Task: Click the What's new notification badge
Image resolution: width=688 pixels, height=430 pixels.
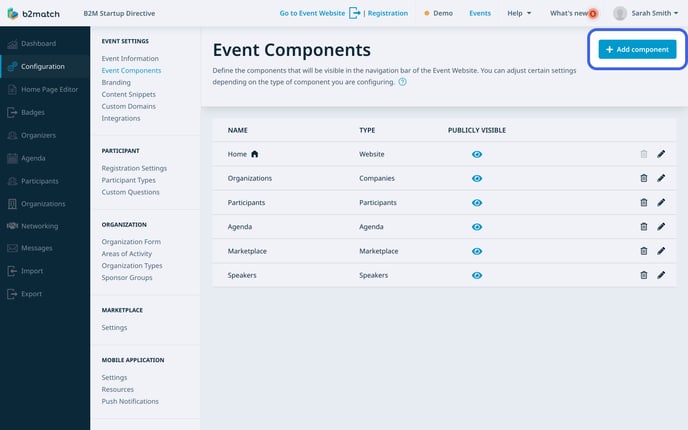Action: (x=593, y=14)
